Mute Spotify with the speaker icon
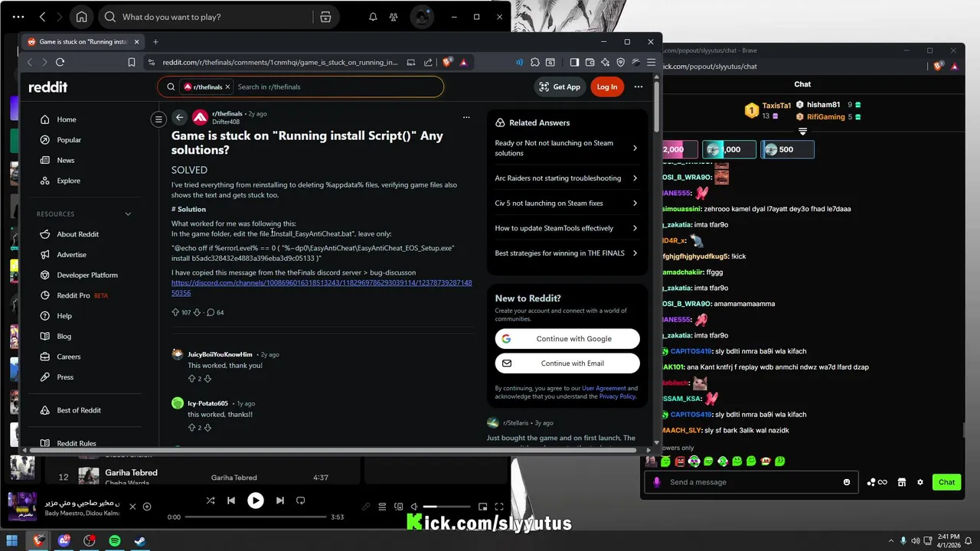 point(414,507)
